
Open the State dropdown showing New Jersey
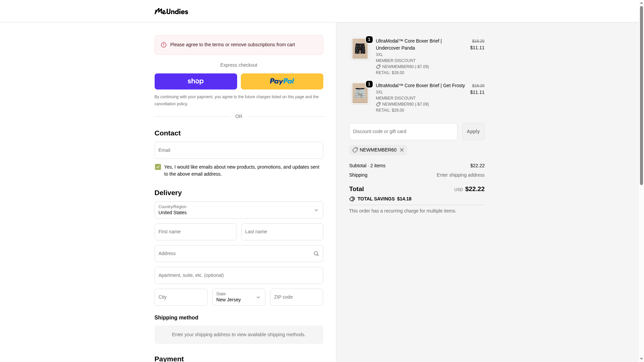[238, 297]
